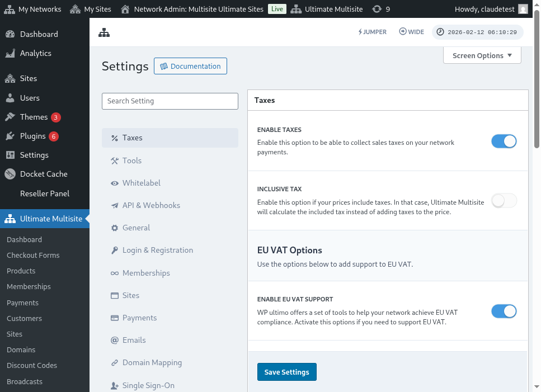Click the Dashboard gauge icon in sidebar
This screenshot has width=541, height=392.
pos(11,34)
